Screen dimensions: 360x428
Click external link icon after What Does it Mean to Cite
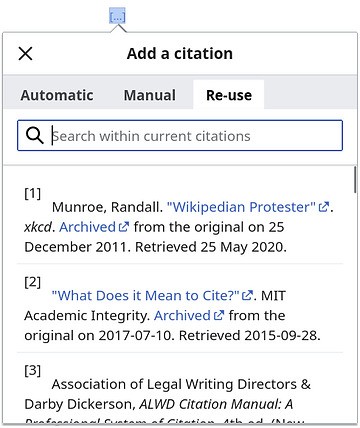[247, 295]
